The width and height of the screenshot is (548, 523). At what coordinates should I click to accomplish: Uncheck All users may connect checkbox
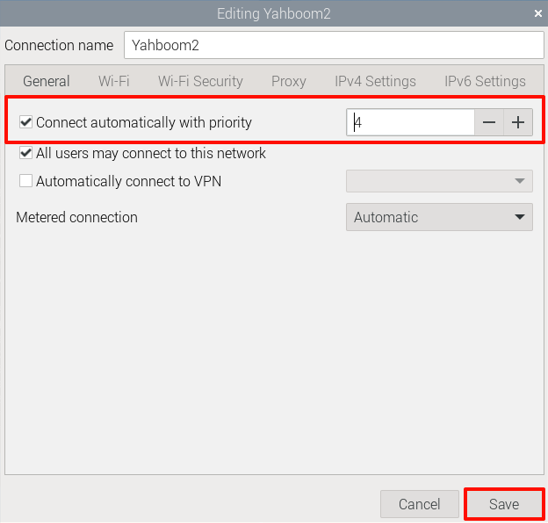click(26, 153)
